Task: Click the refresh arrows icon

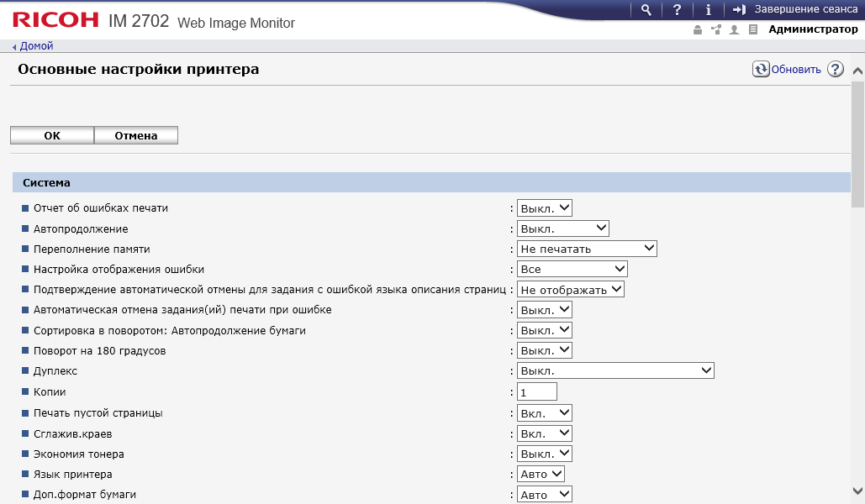Action: [x=761, y=70]
